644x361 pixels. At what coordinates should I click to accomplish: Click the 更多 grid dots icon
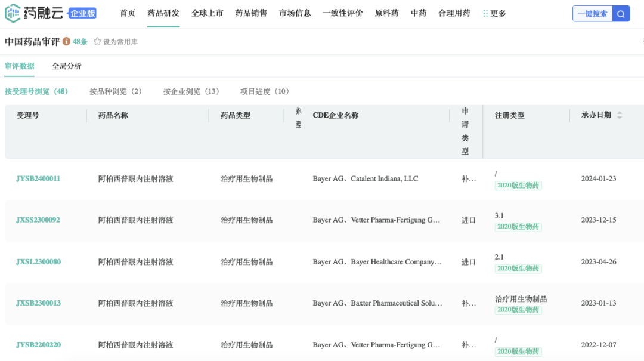pos(485,14)
